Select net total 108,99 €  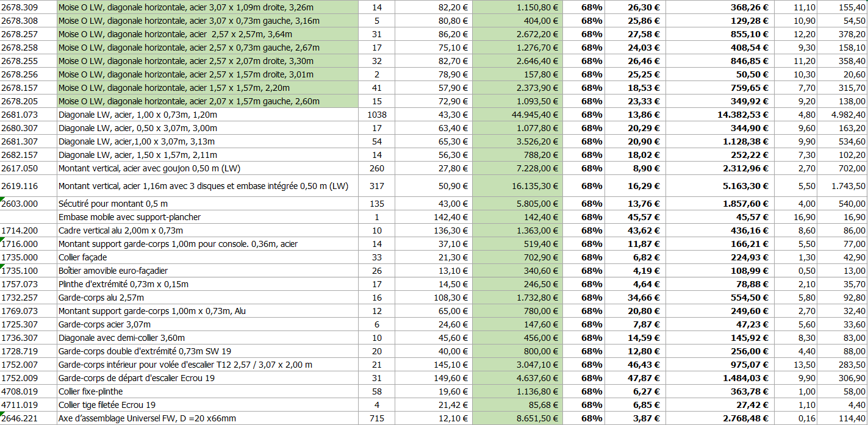pos(720,271)
